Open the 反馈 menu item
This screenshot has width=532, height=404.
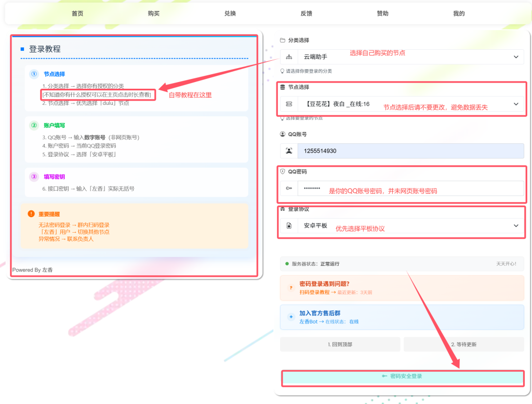point(307,14)
